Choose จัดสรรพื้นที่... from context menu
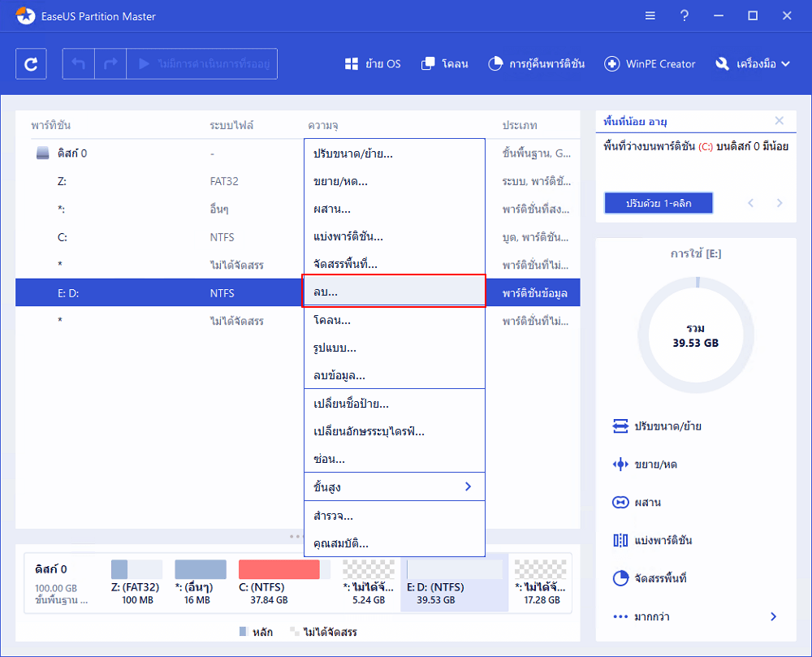The width and height of the screenshot is (812, 657). [x=395, y=264]
